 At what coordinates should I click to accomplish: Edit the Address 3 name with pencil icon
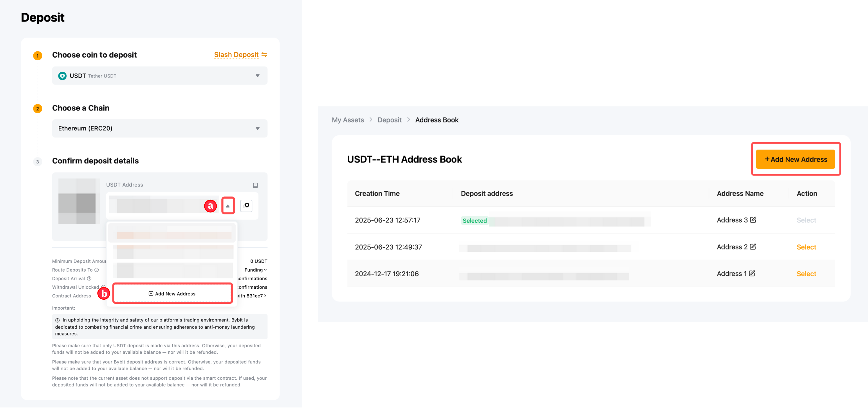point(753,220)
